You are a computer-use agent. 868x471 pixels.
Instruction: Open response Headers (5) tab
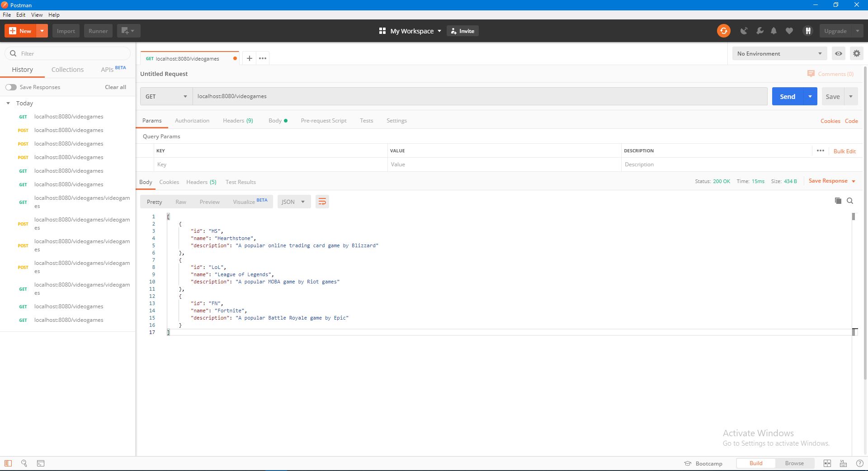click(201, 182)
